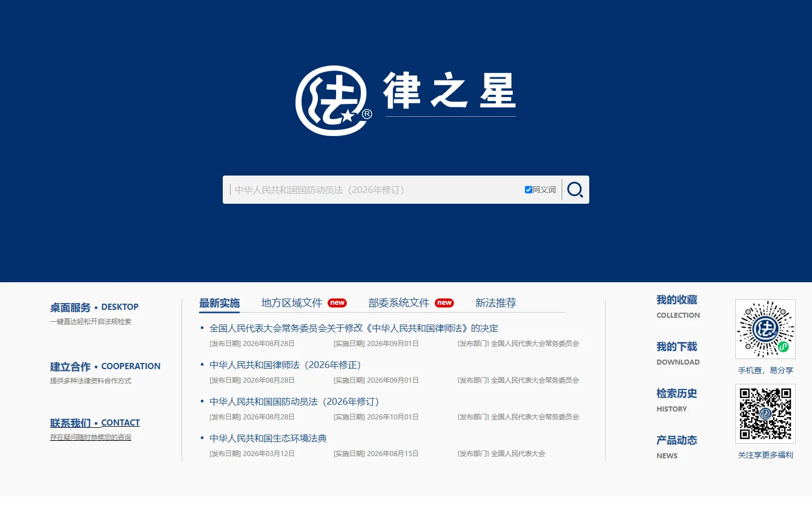Click the mini-program QR code above 手机查，易分享
The image size is (812, 508).
(x=765, y=329)
